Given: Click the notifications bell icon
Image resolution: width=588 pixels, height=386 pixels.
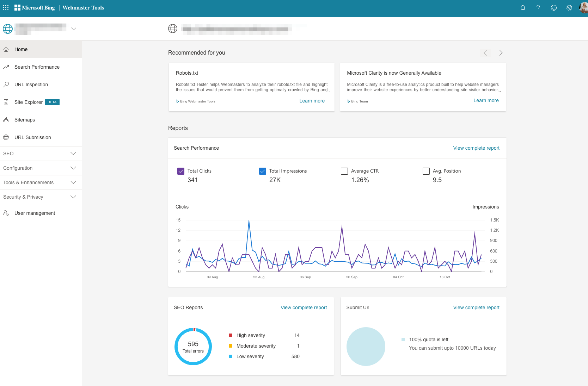Looking at the screenshot, I should (523, 7).
